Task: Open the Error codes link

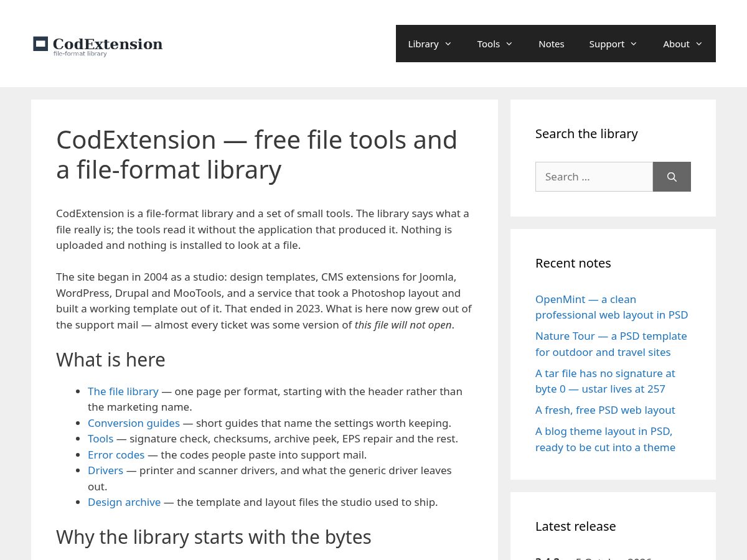Action: click(116, 455)
